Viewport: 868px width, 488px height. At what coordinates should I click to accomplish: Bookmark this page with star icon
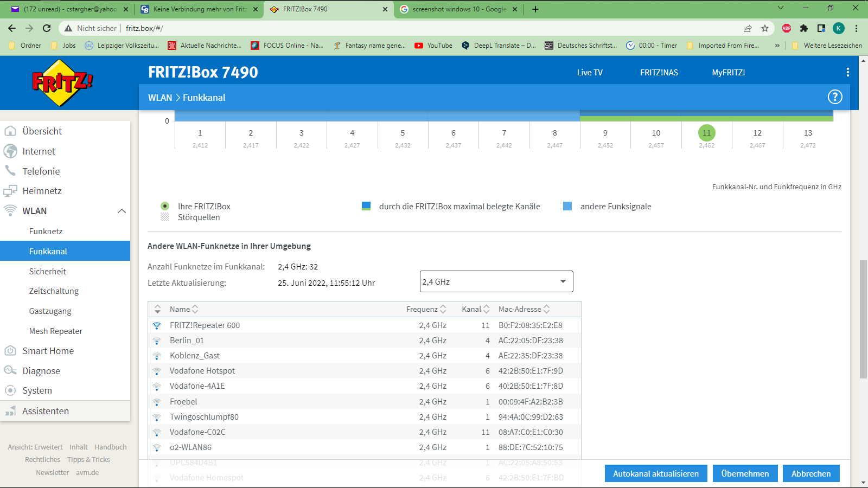pos(765,28)
